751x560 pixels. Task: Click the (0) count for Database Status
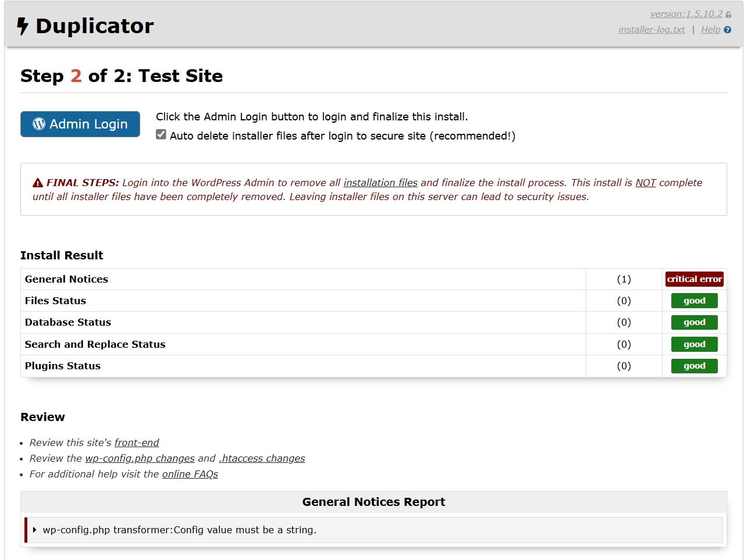coord(624,322)
